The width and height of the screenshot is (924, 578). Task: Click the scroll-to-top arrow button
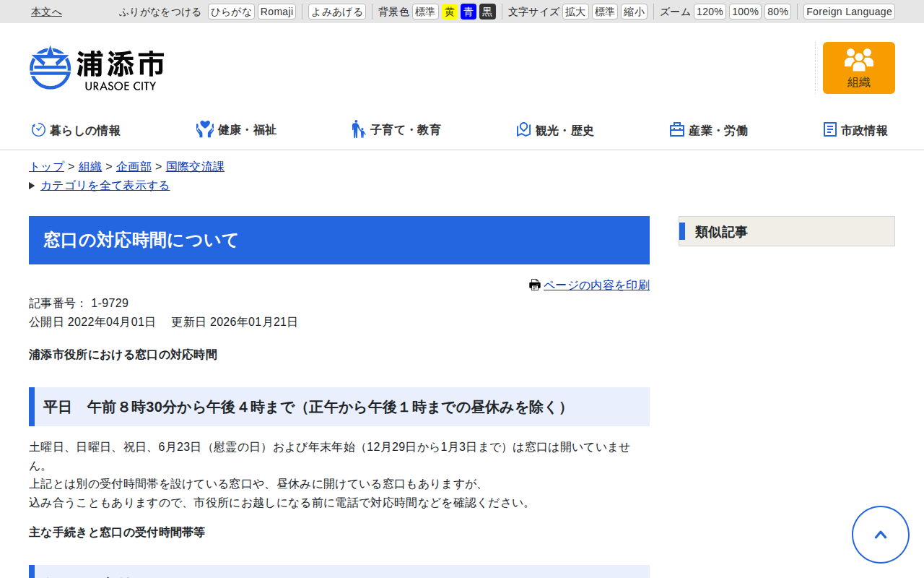click(x=881, y=535)
